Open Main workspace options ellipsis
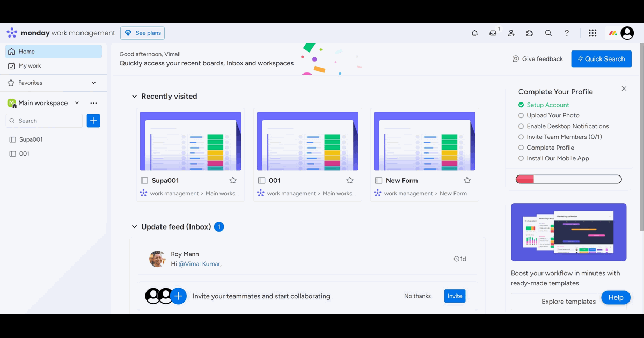The width and height of the screenshot is (644, 338). point(93,103)
